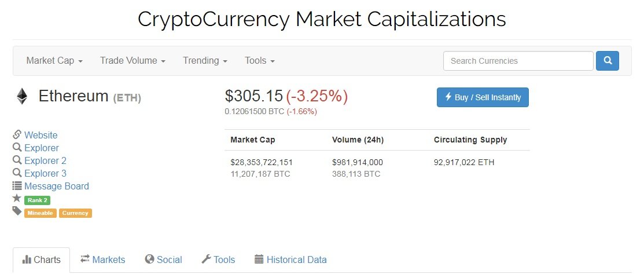
Task: Click the Rank 2 green badge
Action: pyautogui.click(x=38, y=200)
